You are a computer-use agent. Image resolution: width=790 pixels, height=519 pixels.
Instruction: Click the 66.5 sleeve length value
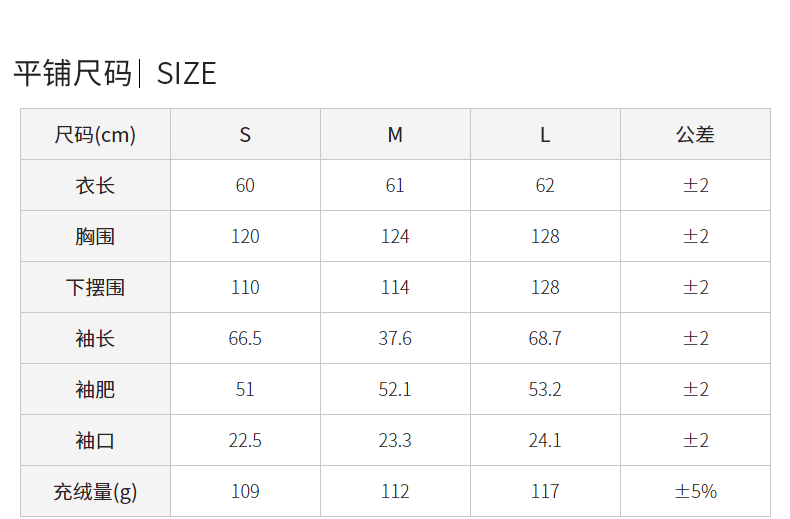[x=245, y=338]
